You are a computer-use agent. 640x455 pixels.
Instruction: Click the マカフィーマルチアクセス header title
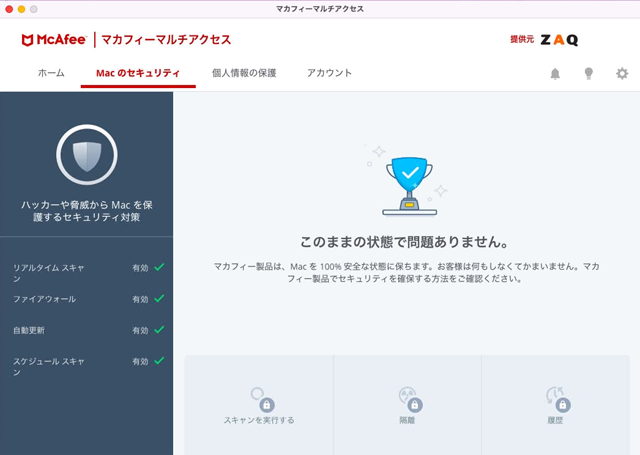(166, 40)
